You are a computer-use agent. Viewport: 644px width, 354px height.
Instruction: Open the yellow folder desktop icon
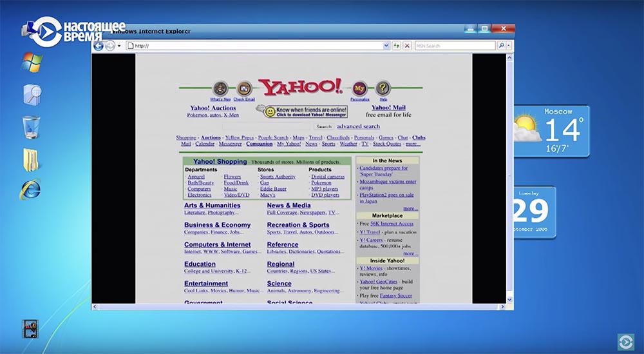[30, 159]
